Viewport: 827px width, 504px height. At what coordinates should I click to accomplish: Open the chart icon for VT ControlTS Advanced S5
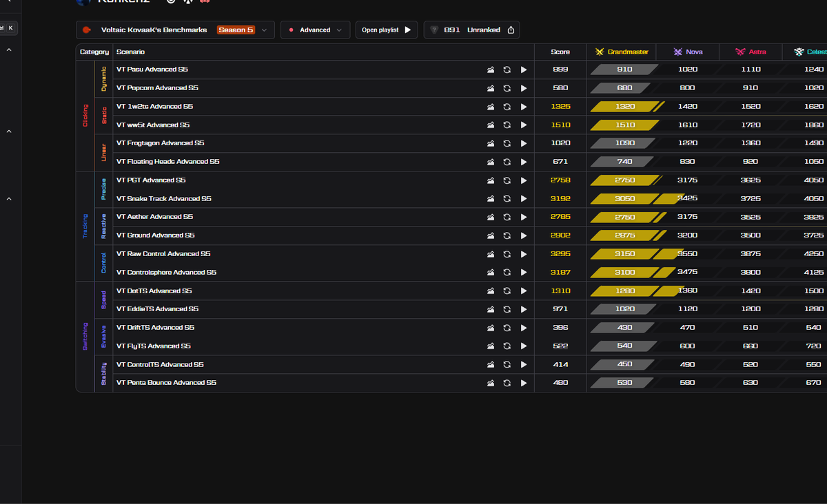pyautogui.click(x=491, y=365)
